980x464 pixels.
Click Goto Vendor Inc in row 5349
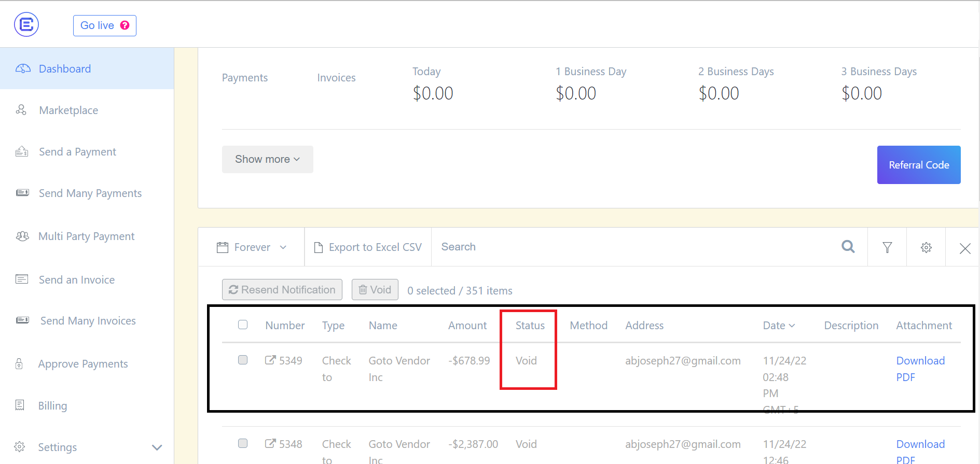pyautogui.click(x=399, y=369)
